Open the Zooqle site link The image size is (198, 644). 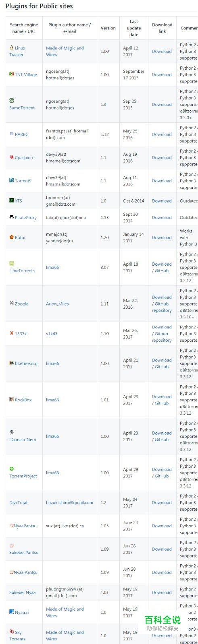[x=22, y=304]
